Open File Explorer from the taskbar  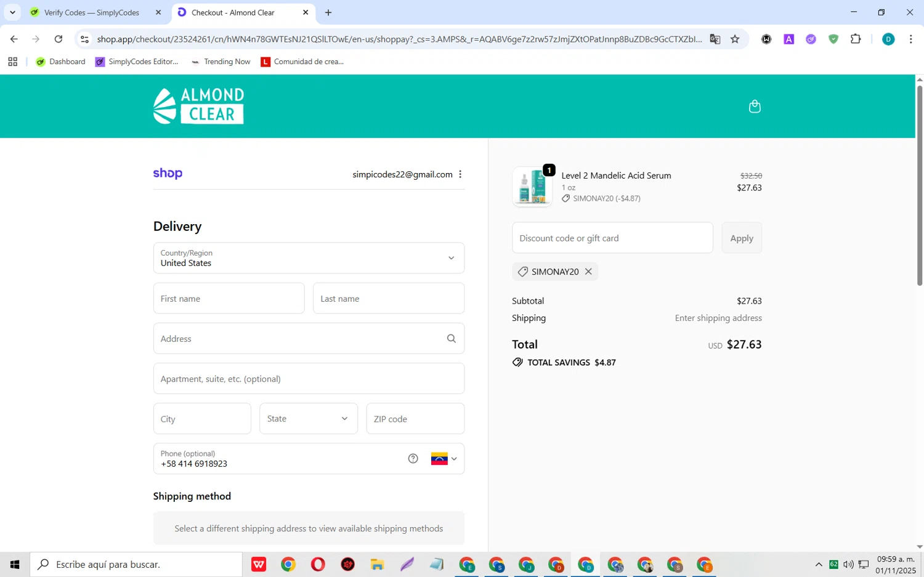(377, 564)
